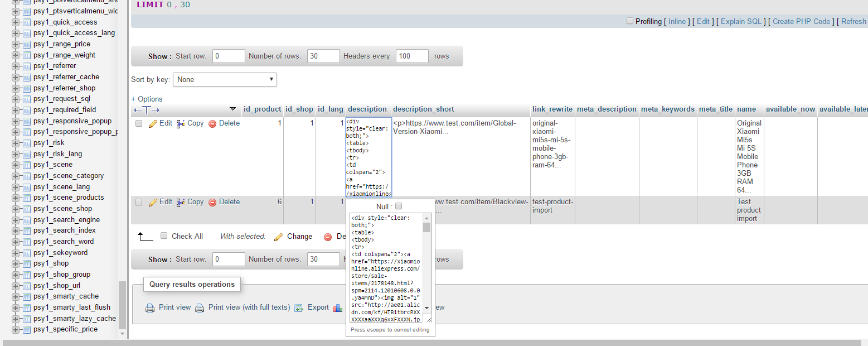Click the red delete icon beside With selected
Image resolution: width=868 pixels, height=346 pixels.
[x=328, y=237]
